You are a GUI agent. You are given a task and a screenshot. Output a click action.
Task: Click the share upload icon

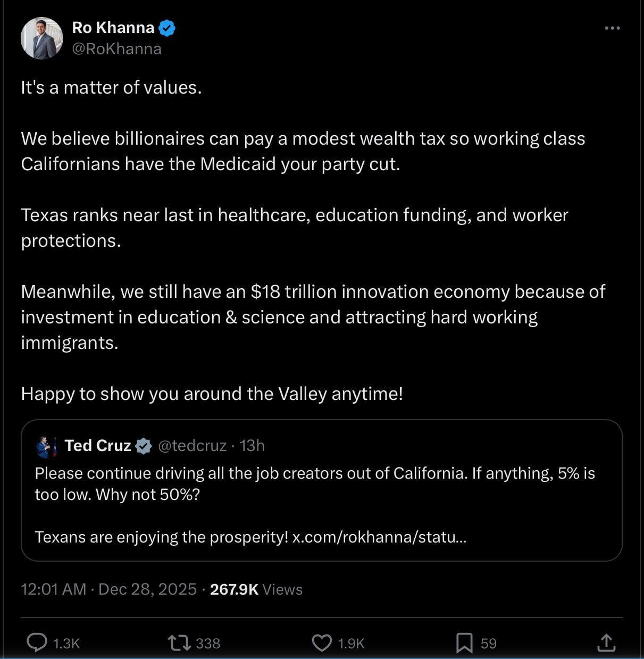click(x=606, y=643)
